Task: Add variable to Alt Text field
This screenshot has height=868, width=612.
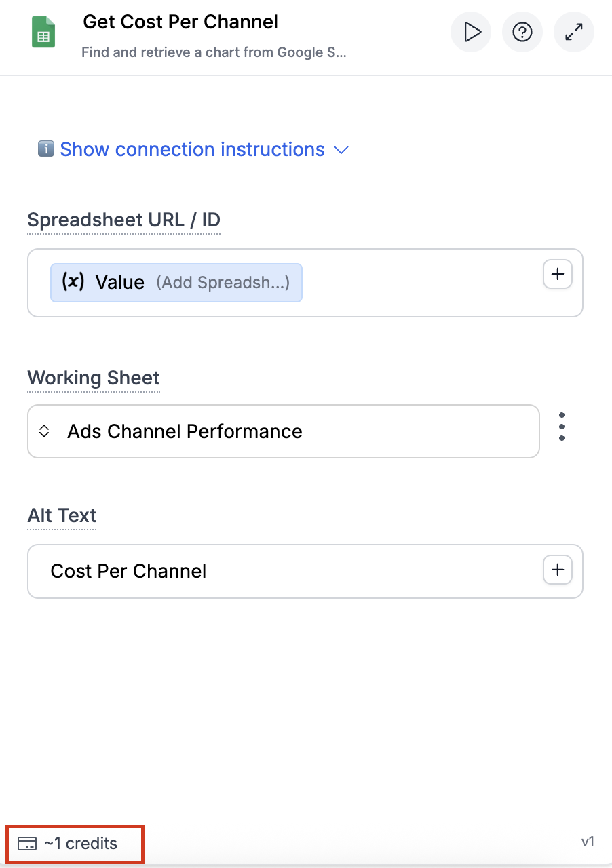Action: click(x=558, y=571)
